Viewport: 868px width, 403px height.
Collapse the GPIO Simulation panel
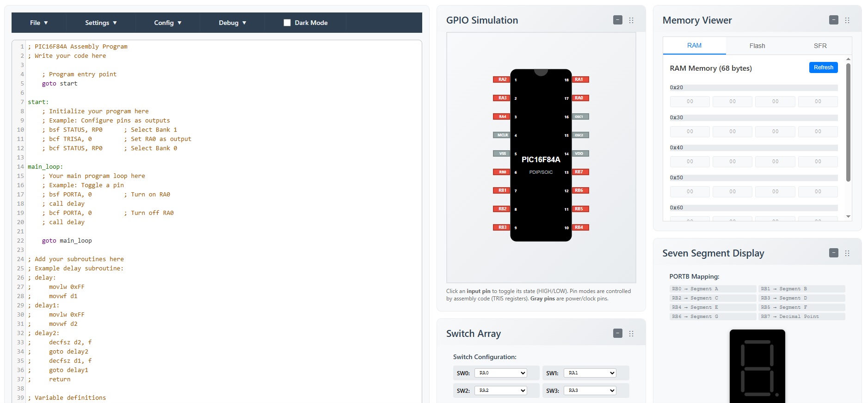[x=618, y=20]
